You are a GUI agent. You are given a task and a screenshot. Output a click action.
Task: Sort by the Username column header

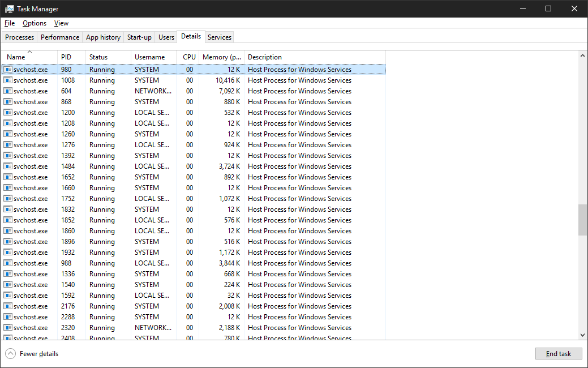153,57
